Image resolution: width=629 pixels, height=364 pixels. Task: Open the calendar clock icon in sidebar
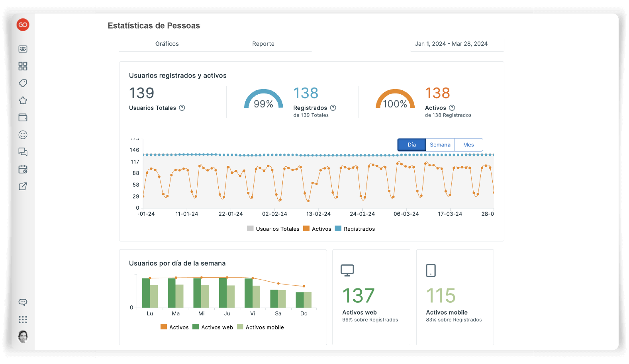point(23,169)
